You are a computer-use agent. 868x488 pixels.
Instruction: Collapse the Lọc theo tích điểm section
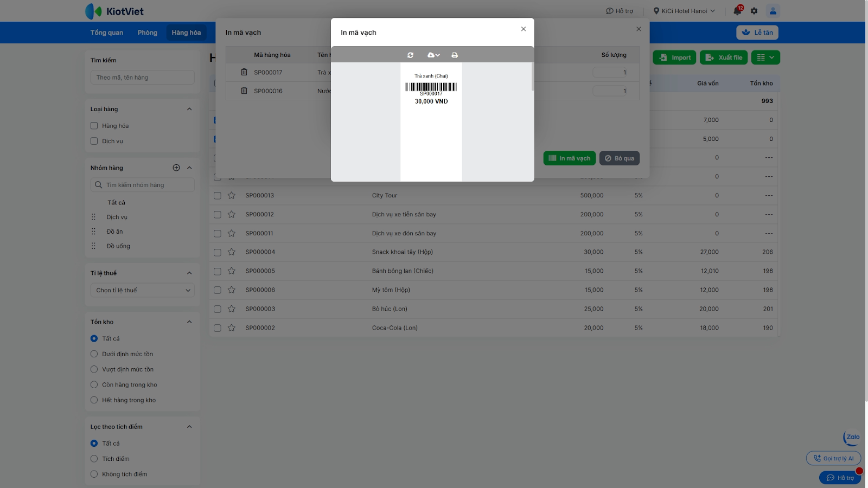pyautogui.click(x=189, y=427)
